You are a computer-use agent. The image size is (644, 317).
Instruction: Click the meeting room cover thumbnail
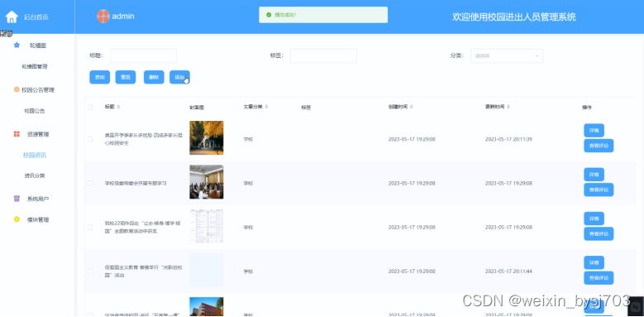[206, 182]
